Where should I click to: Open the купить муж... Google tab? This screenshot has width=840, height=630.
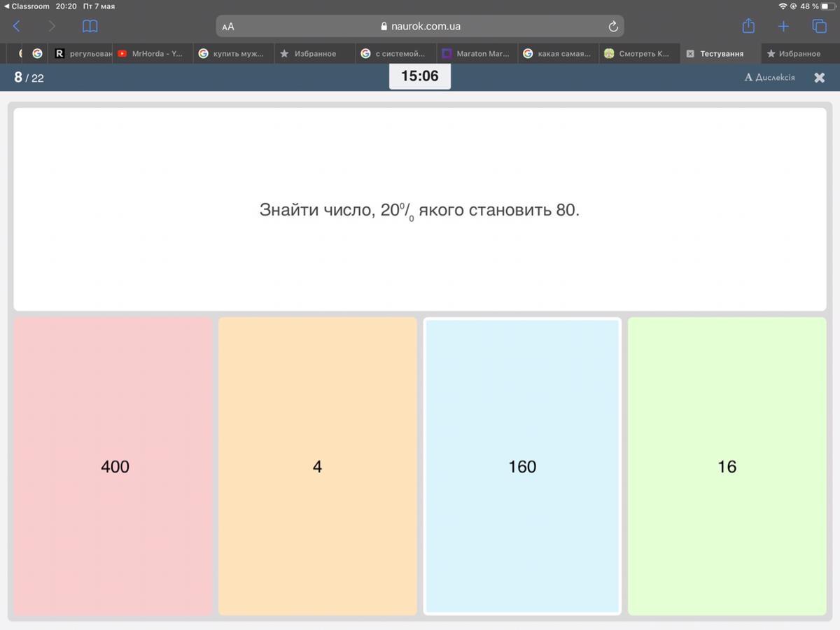point(233,54)
